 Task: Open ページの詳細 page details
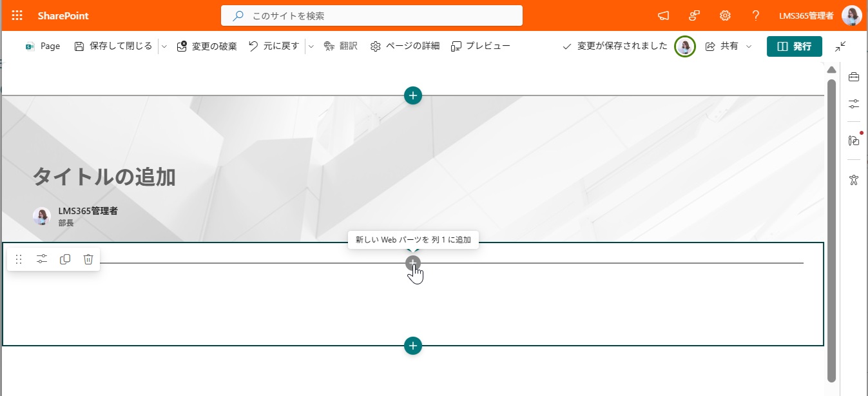point(405,46)
